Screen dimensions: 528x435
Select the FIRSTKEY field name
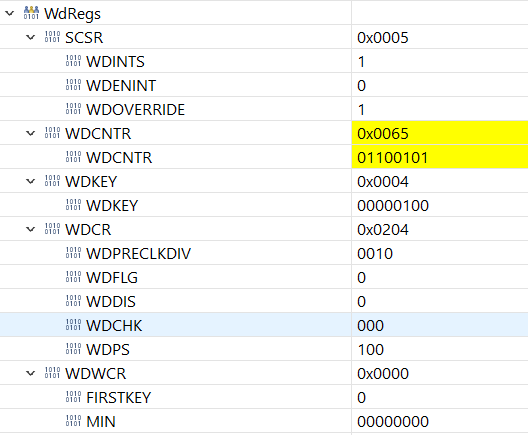119,398
